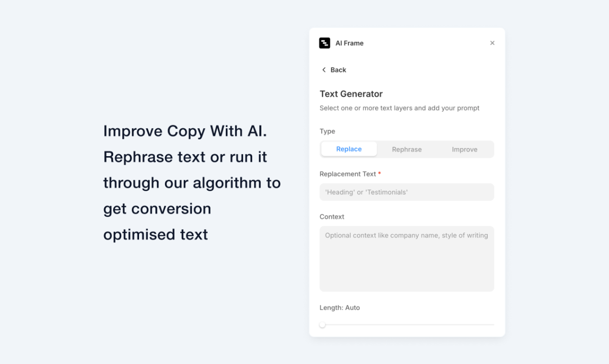Click inside the Context text area
The width and height of the screenshot is (609, 364).
point(407,259)
